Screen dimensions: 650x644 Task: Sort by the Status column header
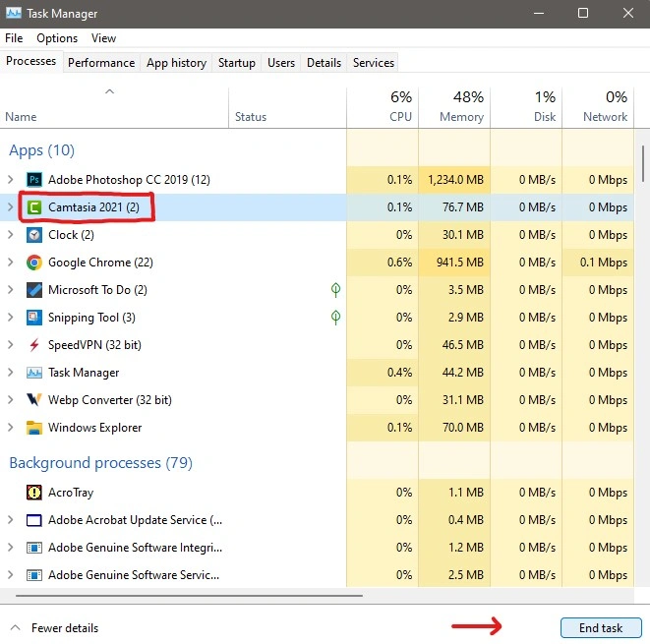point(287,108)
